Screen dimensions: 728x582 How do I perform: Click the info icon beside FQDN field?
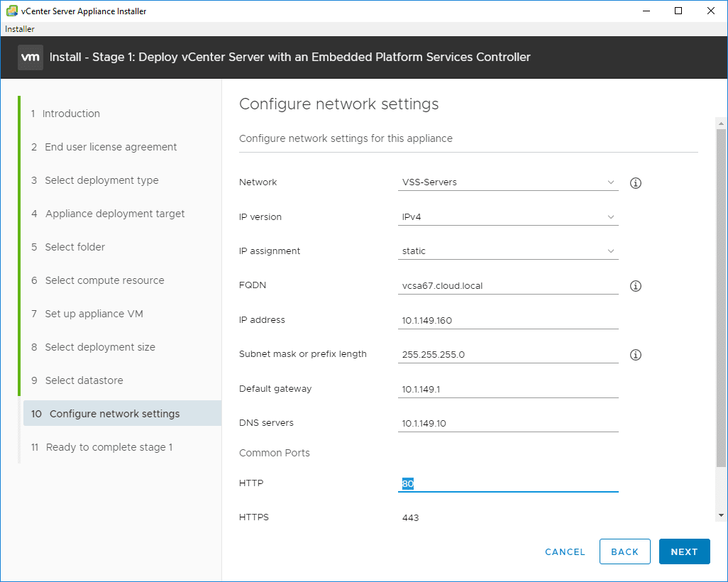pyautogui.click(x=636, y=286)
